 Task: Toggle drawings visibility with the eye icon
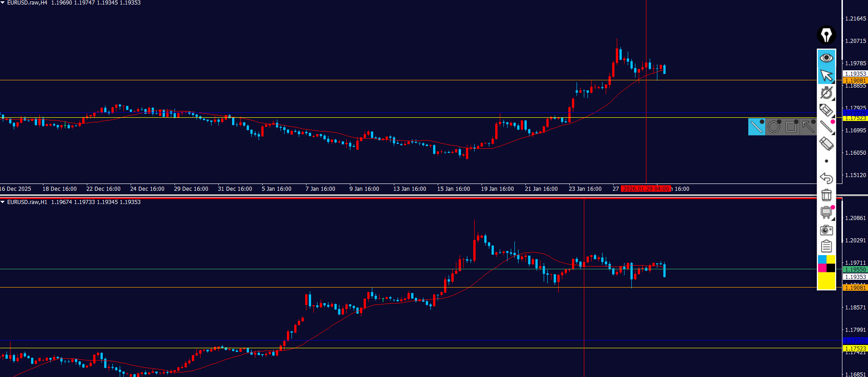coord(826,58)
